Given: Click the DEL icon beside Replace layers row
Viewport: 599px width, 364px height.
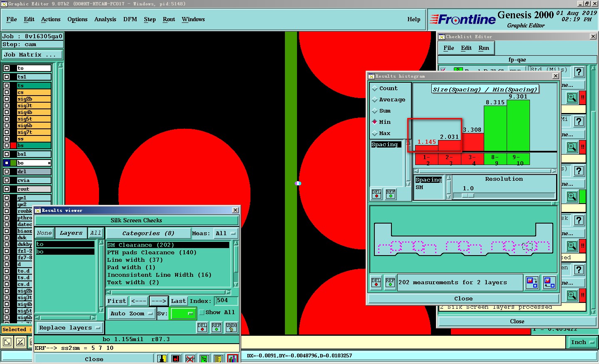Looking at the screenshot, I should tap(202, 327).
